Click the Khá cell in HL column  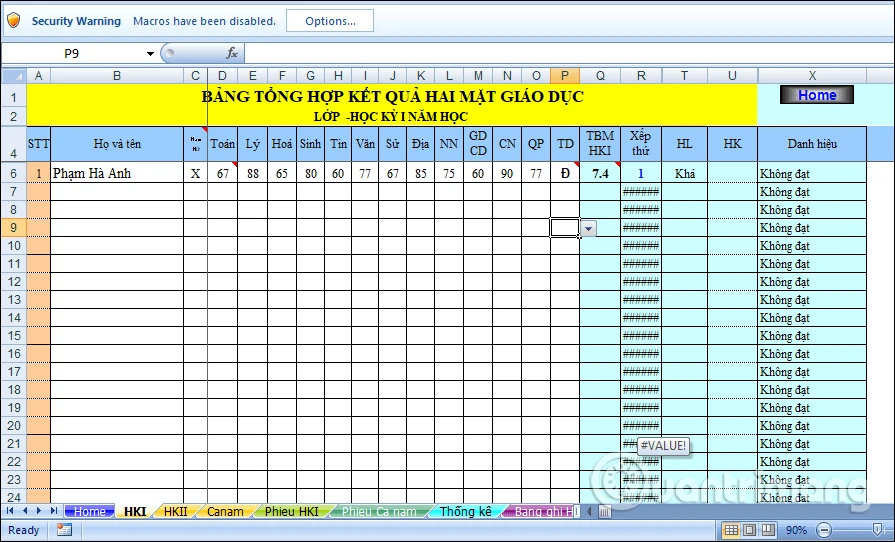click(x=684, y=173)
